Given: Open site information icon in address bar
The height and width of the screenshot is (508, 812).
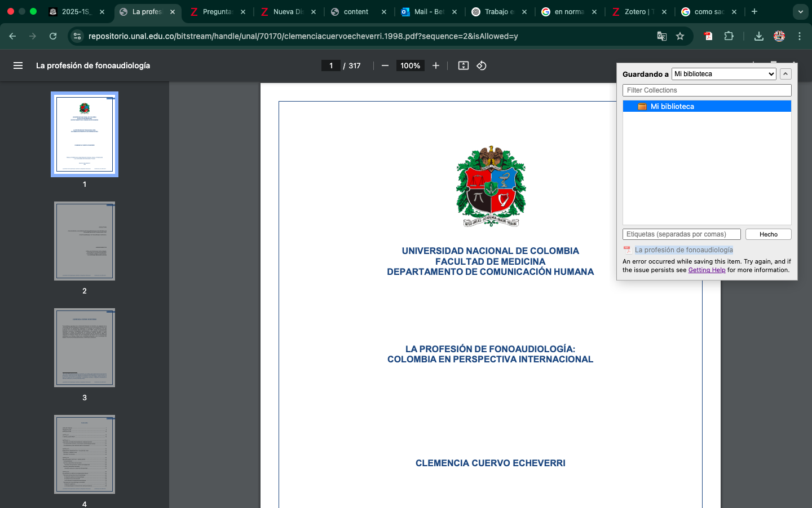Looking at the screenshot, I should 77,36.
